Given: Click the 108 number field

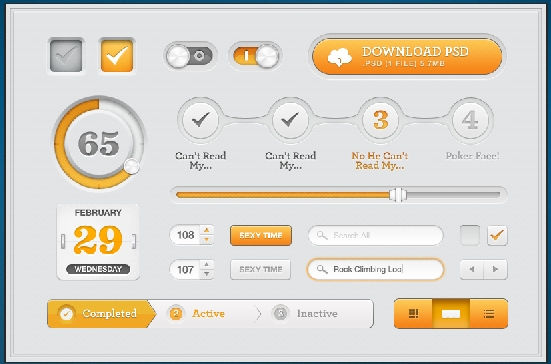Looking at the screenshot, I should click(x=185, y=235).
